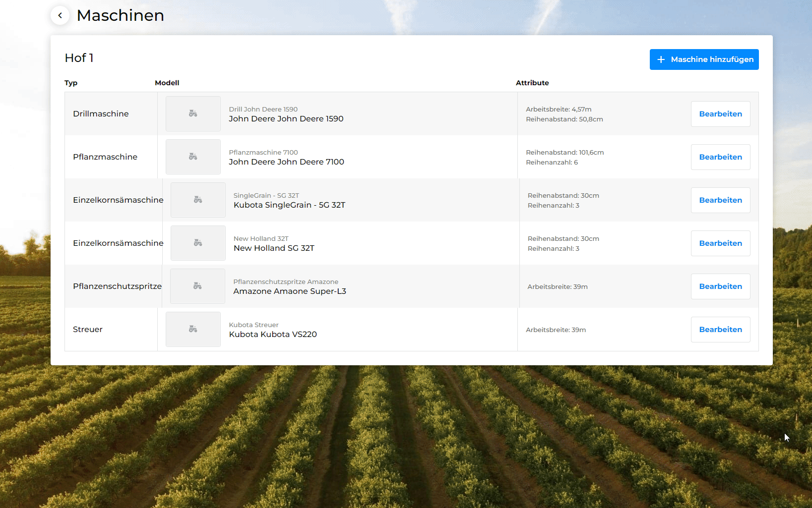Click the tractor thumbnail for John Deere 7100
Image resolution: width=812 pixels, height=508 pixels.
[x=193, y=157]
